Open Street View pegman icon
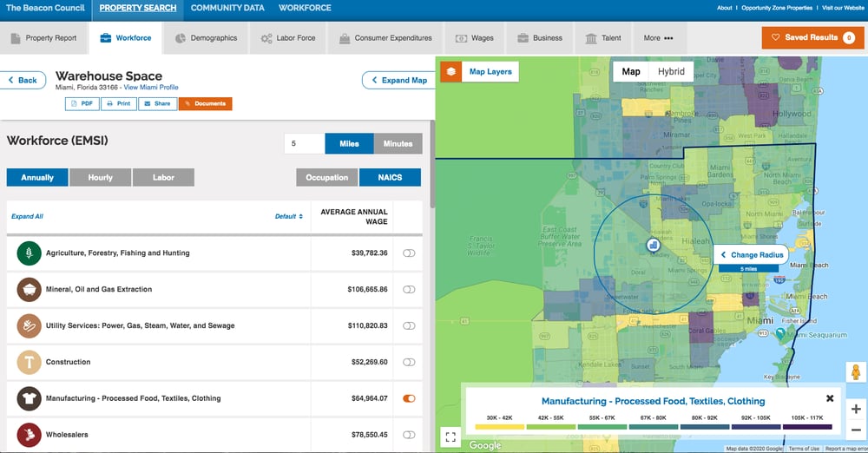This screenshot has width=868, height=453. click(856, 372)
